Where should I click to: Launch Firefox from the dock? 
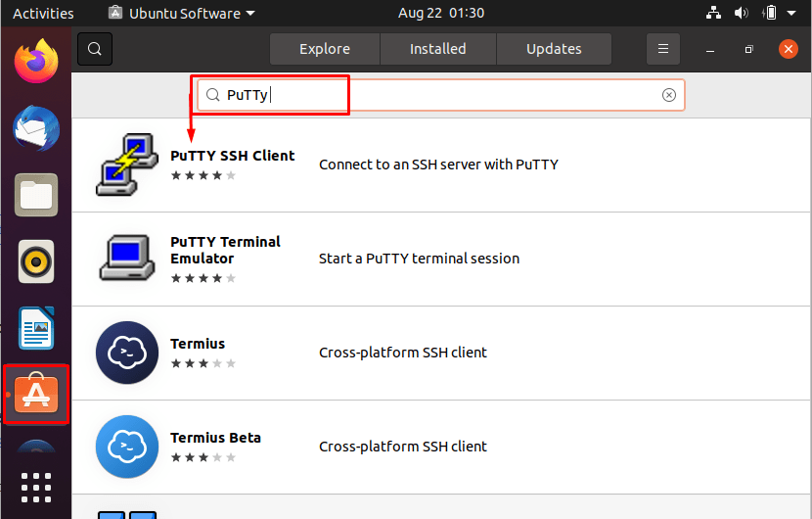(x=36, y=61)
